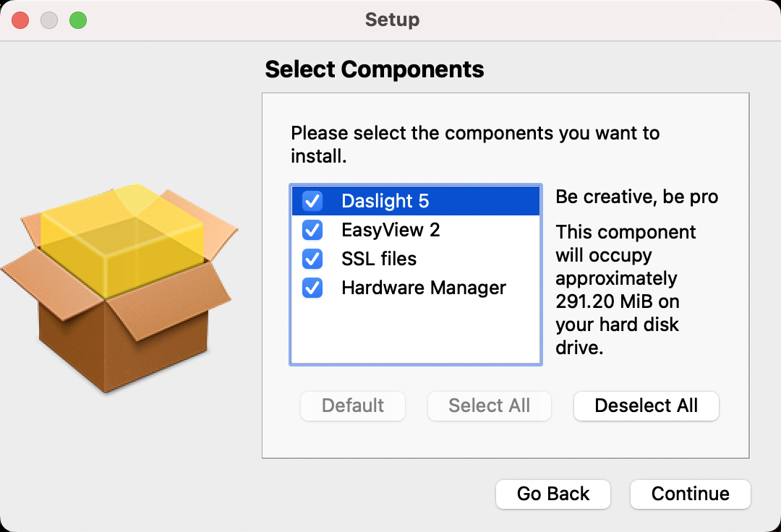Image resolution: width=781 pixels, height=532 pixels.
Task: Click empty space in the components list
Action: [x=416, y=332]
